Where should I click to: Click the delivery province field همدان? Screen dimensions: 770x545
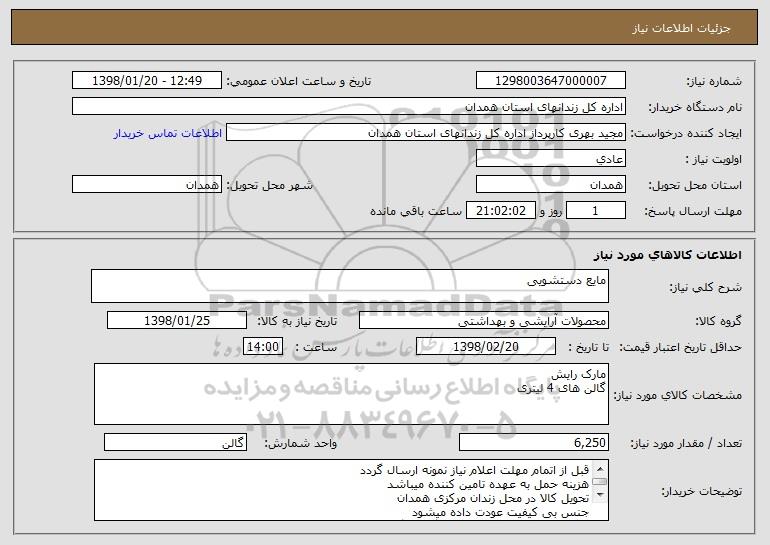click(x=550, y=184)
